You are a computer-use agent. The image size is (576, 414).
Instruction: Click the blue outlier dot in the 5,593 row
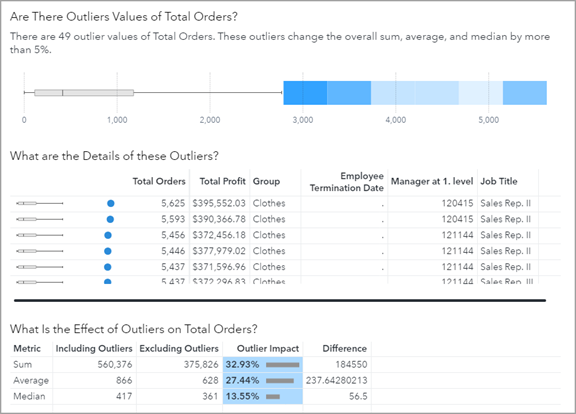coord(110,219)
